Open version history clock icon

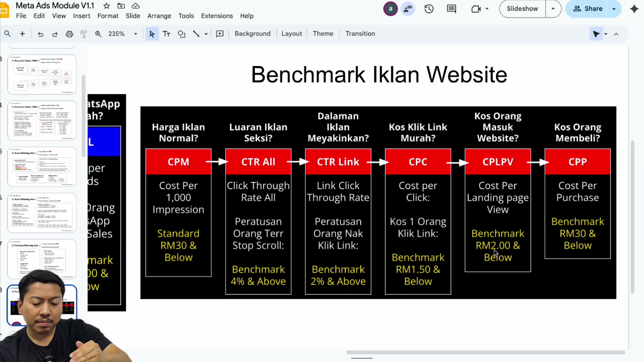tap(429, 9)
